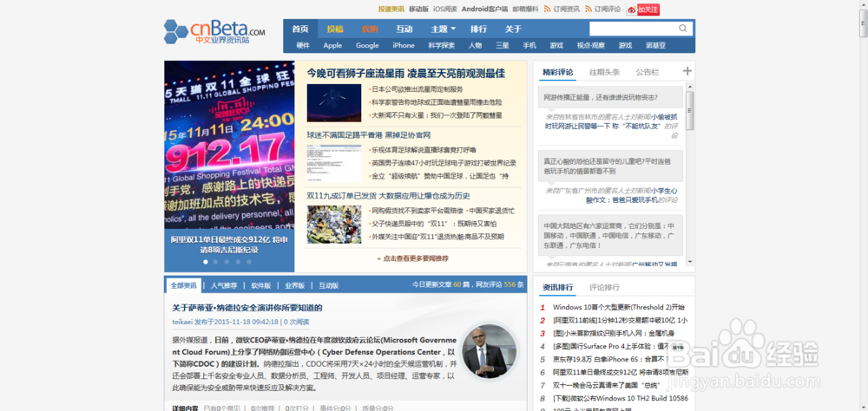Viewport: 868px width, 411px height.
Task: Open ranking item 微软公布Windows 10 TH2 Build
Action: [620, 398]
